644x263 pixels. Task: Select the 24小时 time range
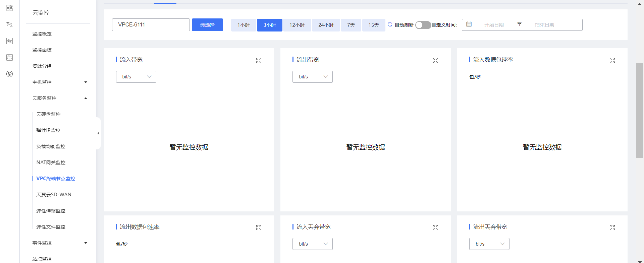[326, 25]
